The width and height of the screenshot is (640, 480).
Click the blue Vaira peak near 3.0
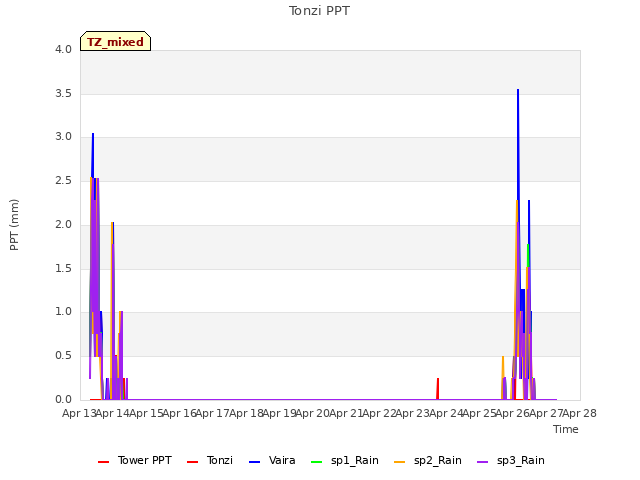(93, 136)
